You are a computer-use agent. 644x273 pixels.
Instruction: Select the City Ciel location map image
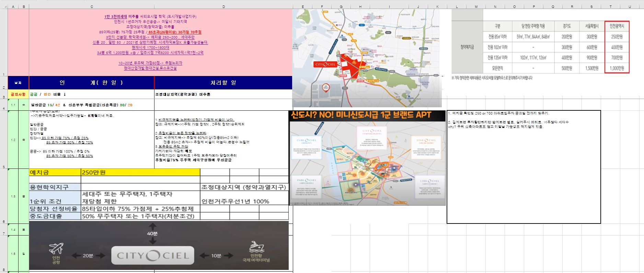tap(367, 58)
